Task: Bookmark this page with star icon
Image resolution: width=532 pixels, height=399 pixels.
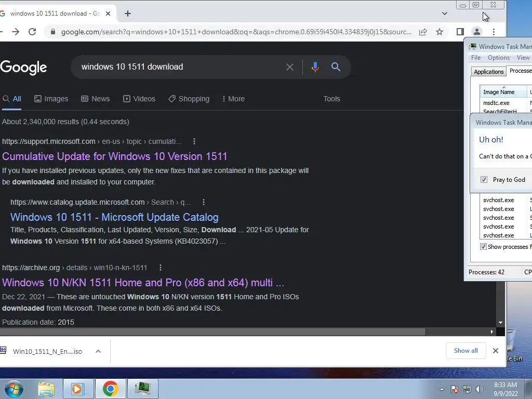Action: click(440, 32)
